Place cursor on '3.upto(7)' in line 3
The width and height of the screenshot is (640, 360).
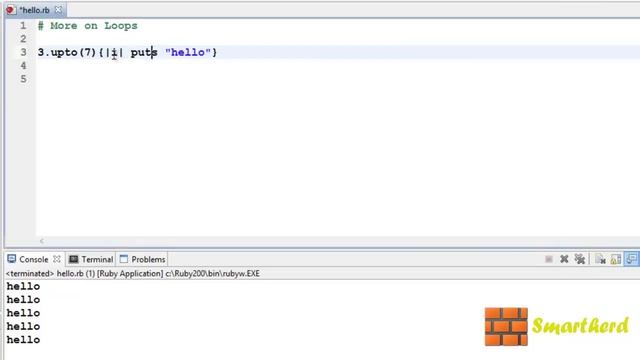pos(67,52)
